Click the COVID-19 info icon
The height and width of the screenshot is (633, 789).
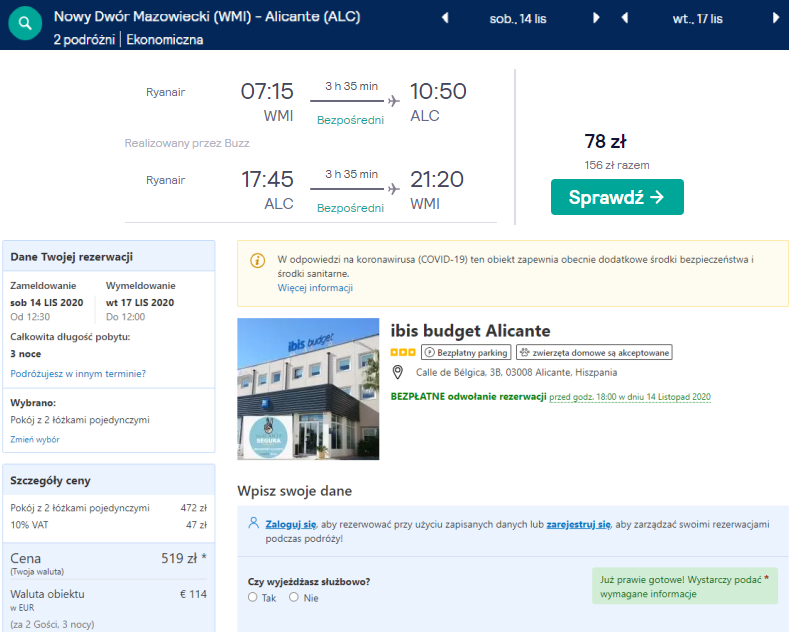tap(257, 260)
